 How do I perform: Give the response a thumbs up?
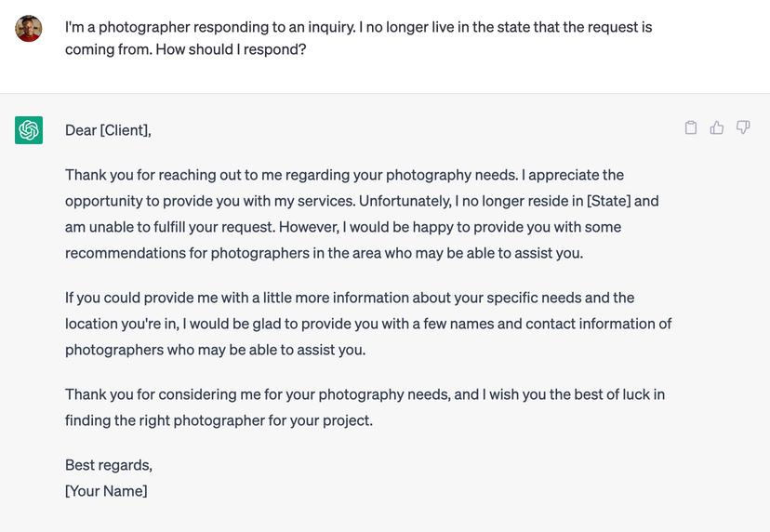[717, 127]
